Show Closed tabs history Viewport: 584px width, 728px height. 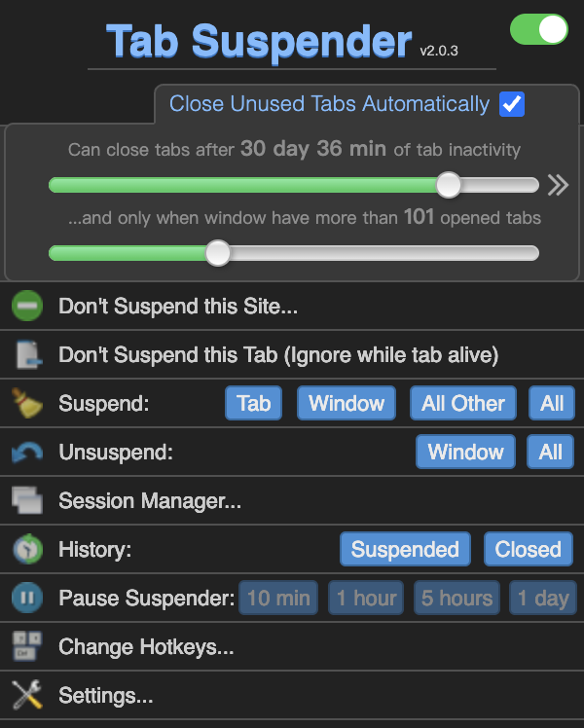529,549
